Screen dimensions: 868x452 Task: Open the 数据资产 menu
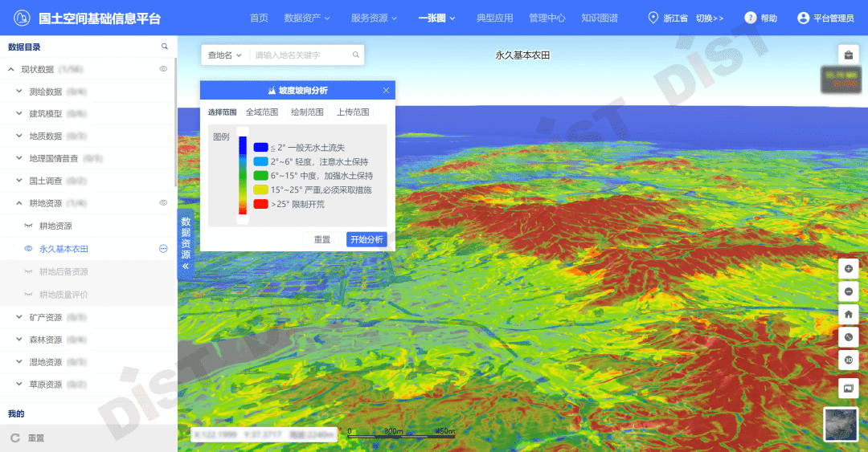point(307,18)
